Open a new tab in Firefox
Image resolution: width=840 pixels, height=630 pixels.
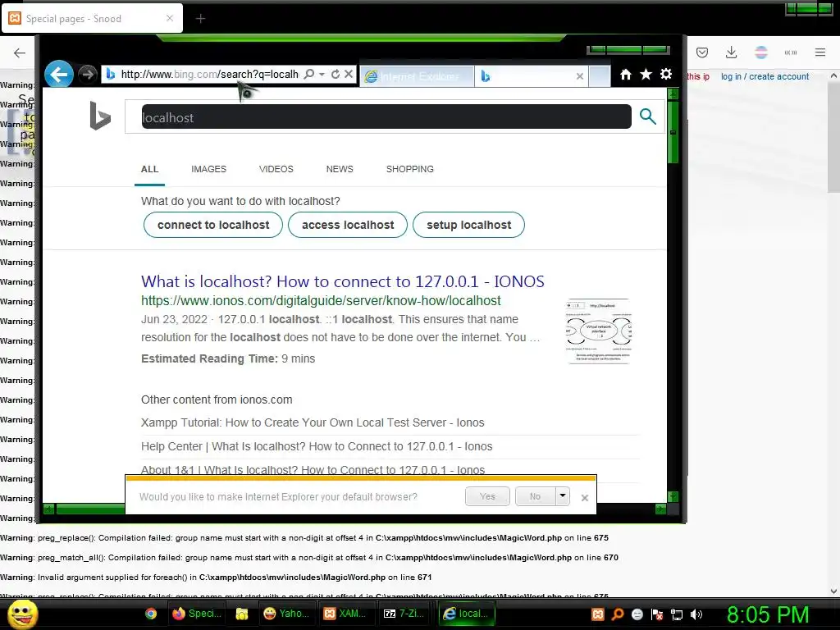[200, 19]
